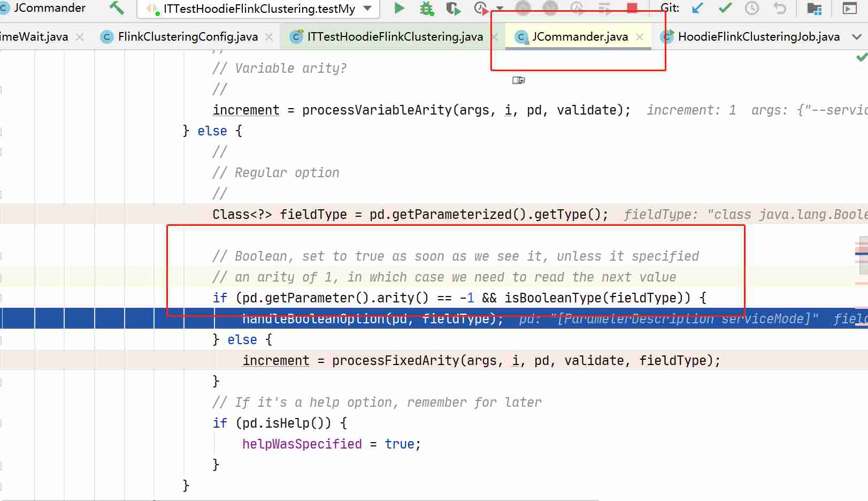This screenshot has width=868, height=501.
Task: Click the 'If it's a help option' comment
Action: (377, 403)
